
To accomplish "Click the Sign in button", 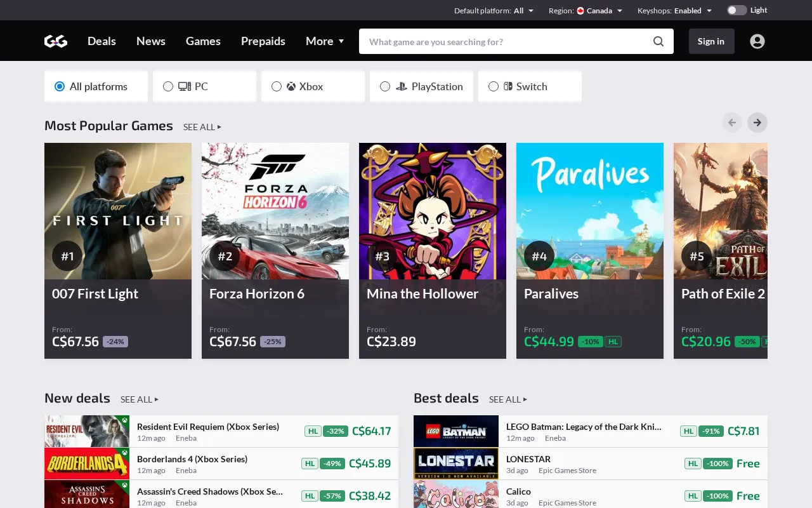I will [711, 41].
